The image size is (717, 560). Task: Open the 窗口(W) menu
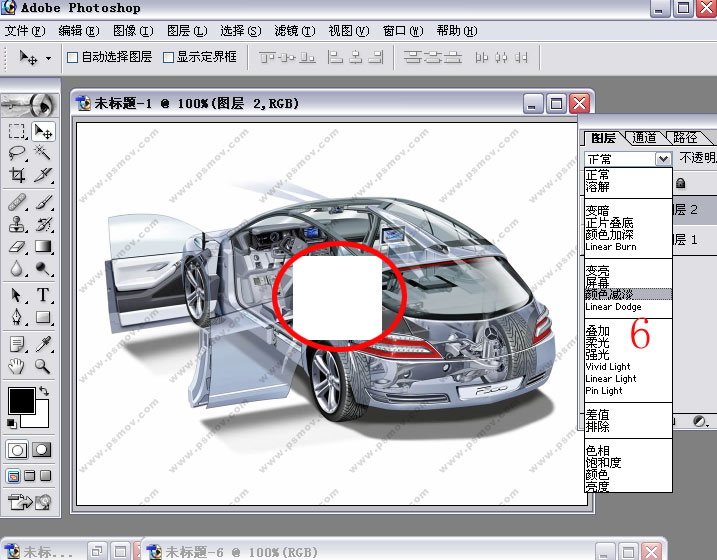[403, 31]
